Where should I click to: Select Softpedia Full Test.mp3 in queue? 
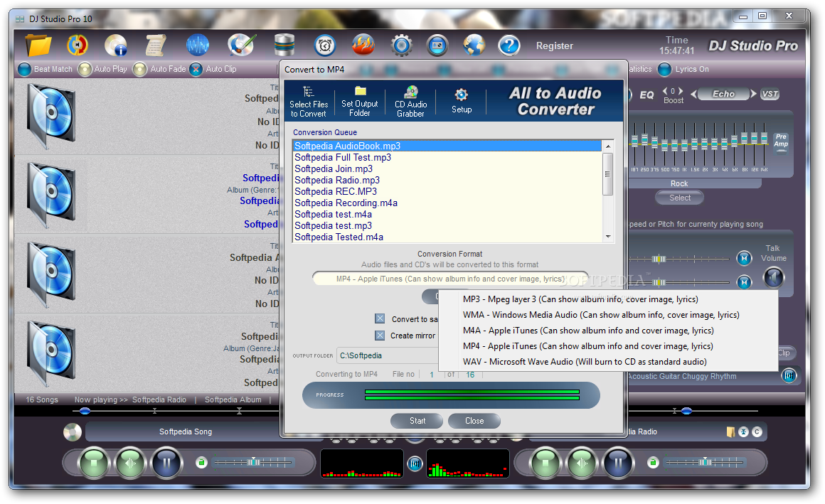click(x=447, y=157)
